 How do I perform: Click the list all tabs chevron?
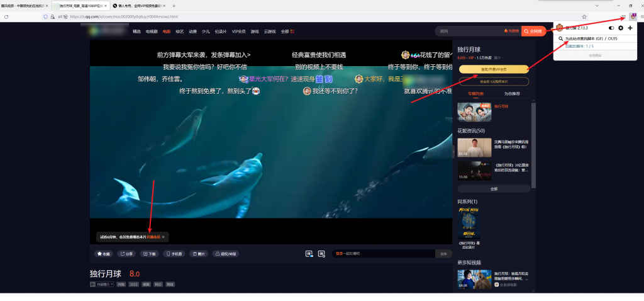(x=597, y=6)
